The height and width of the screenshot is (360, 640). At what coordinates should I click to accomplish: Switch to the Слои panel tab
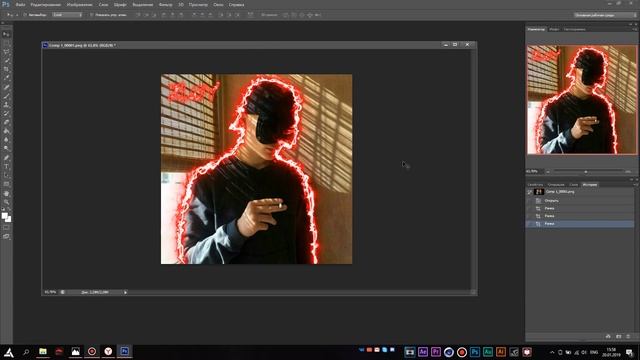point(574,184)
